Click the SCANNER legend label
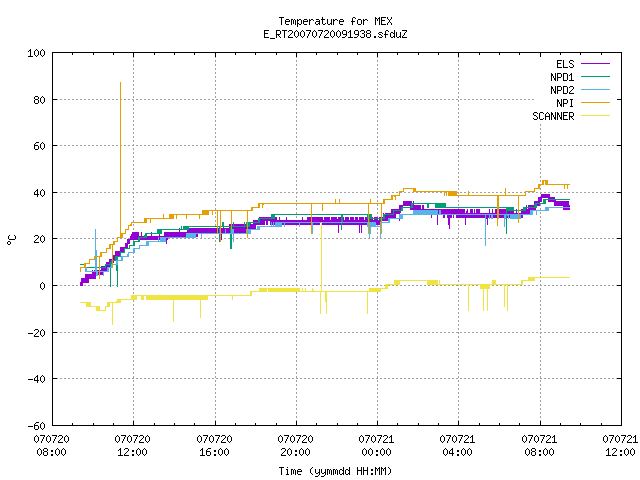The image size is (640, 480). [x=553, y=116]
